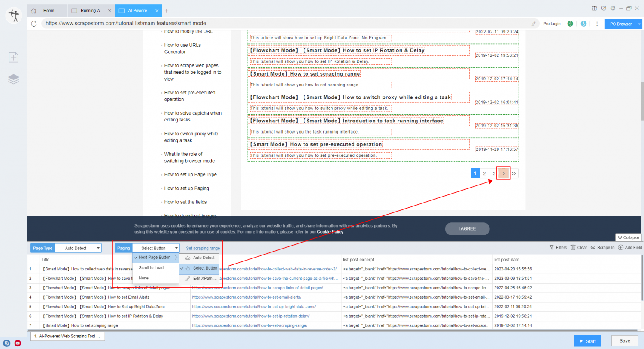Open the Set scraping range link
The image size is (644, 349).
(x=203, y=249)
